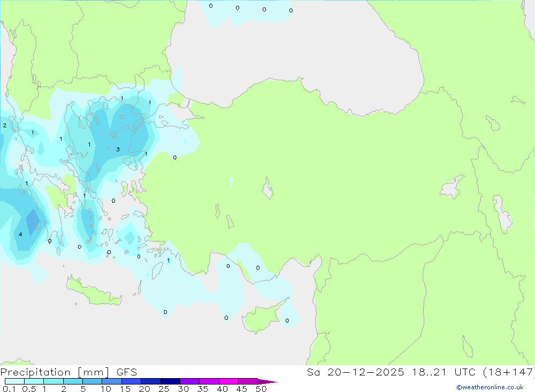Click the 45–50 mm legend swatch
535x392 pixels.
248,381
